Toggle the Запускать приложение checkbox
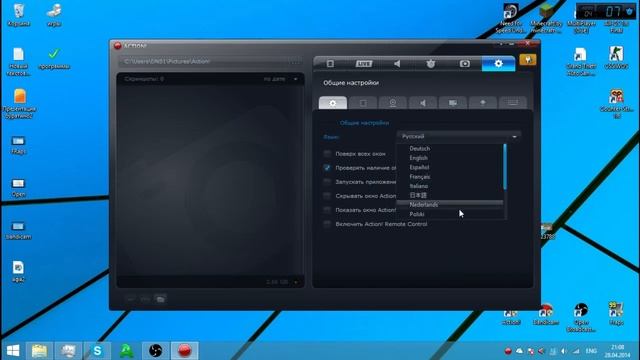This screenshot has width=640, height=360. pyautogui.click(x=327, y=182)
